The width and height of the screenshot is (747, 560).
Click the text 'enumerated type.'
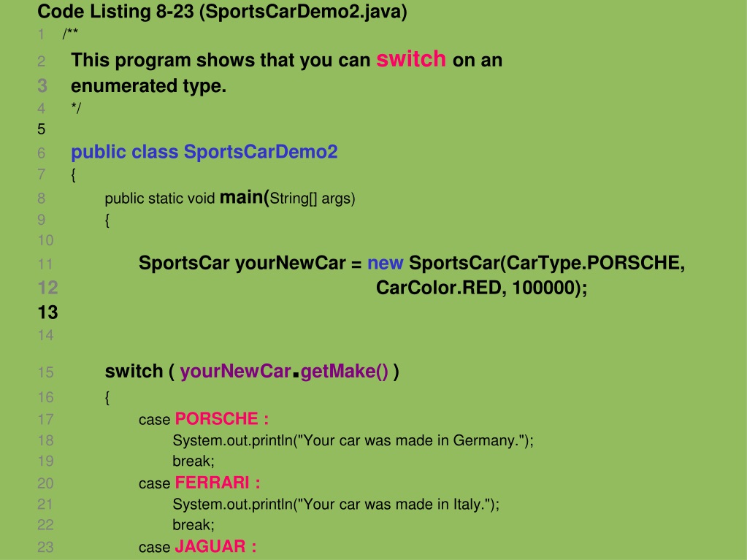pyautogui.click(x=149, y=86)
